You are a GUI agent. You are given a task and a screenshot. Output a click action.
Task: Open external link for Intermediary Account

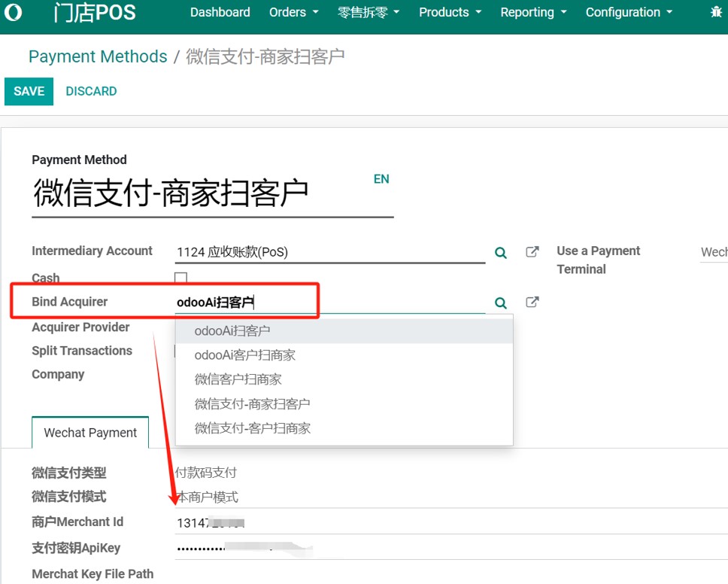point(532,252)
